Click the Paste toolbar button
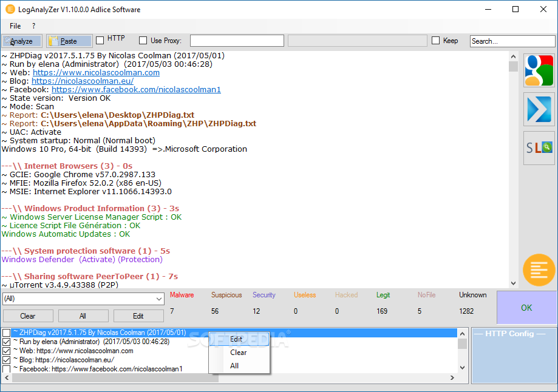 [69, 41]
